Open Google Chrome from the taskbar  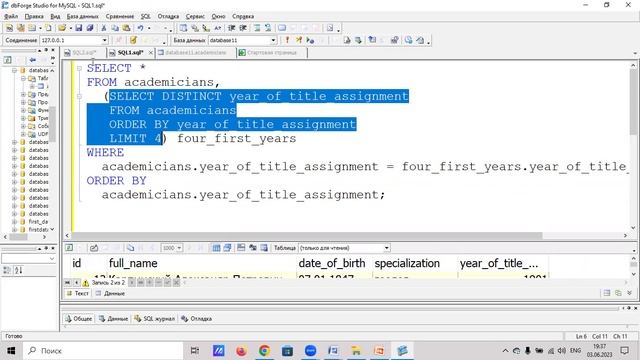pos(264,351)
